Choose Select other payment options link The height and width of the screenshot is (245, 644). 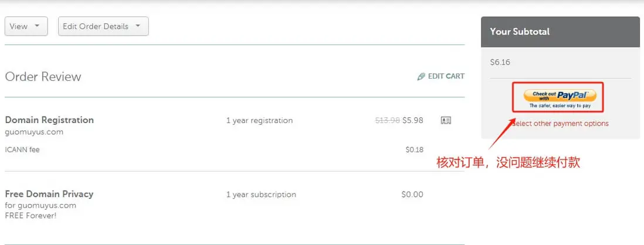click(561, 124)
